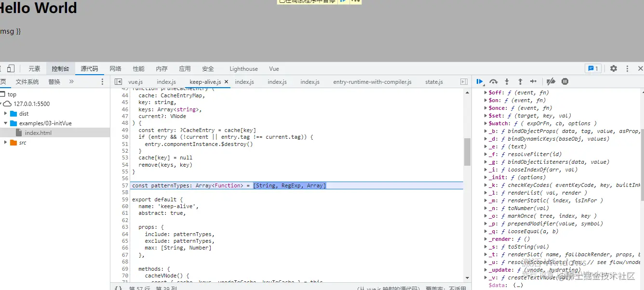
Task: Toggle the file navigator sidebar
Action: point(118,82)
